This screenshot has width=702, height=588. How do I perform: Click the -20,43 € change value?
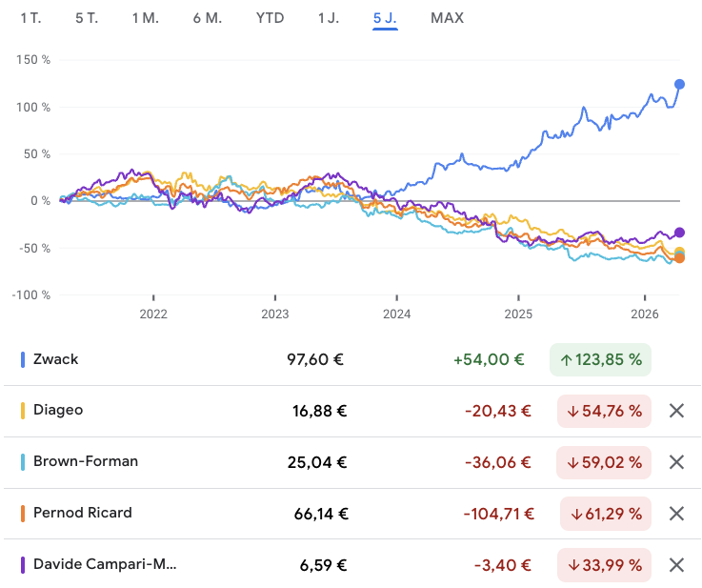pos(498,411)
